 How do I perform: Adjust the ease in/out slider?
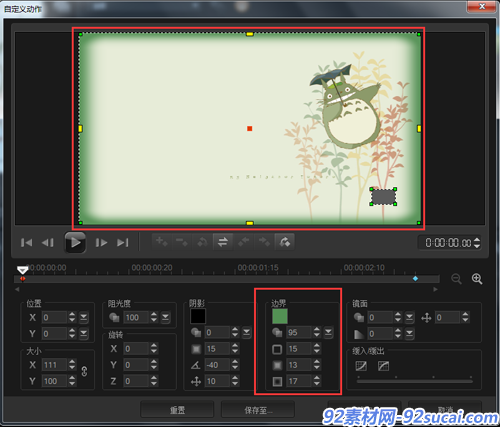click(x=415, y=381)
